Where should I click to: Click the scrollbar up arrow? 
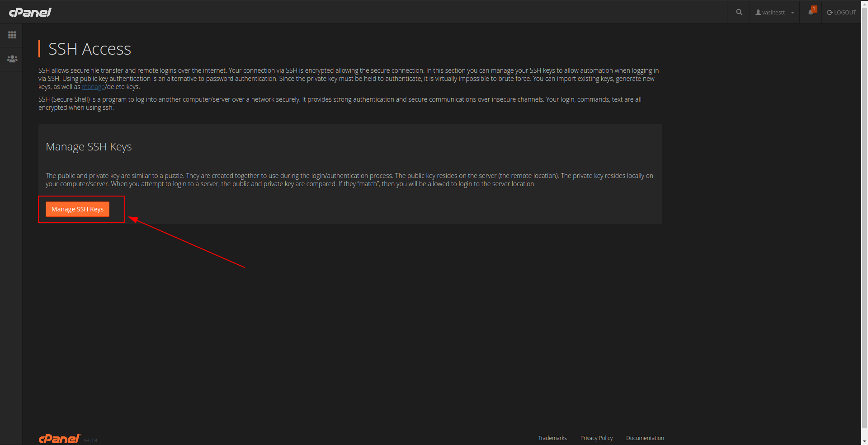click(864, 3)
